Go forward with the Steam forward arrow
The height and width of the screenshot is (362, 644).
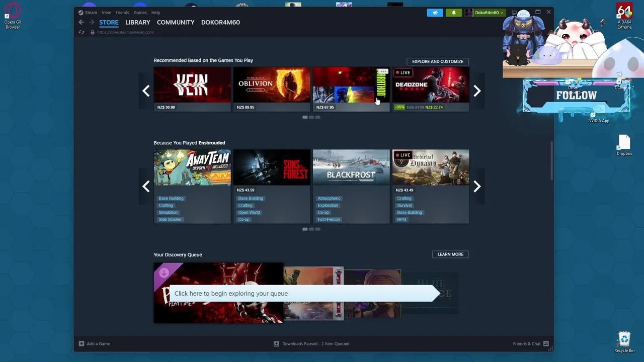[92, 22]
